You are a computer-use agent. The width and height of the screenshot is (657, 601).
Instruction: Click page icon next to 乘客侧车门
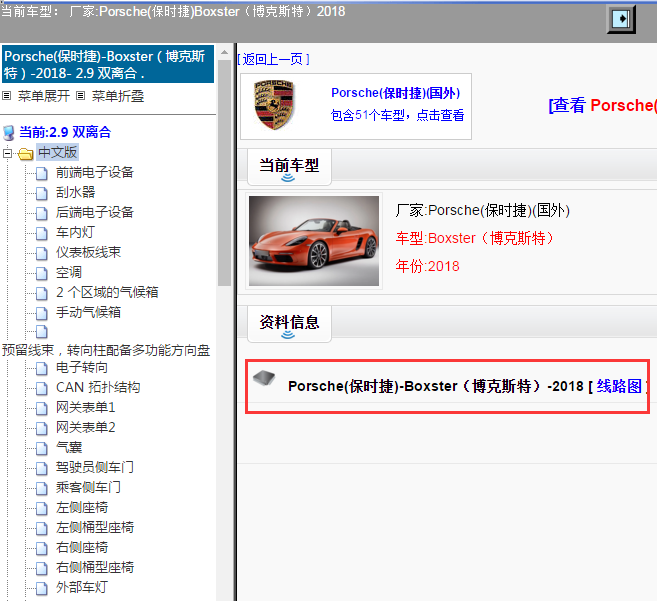click(x=41, y=488)
